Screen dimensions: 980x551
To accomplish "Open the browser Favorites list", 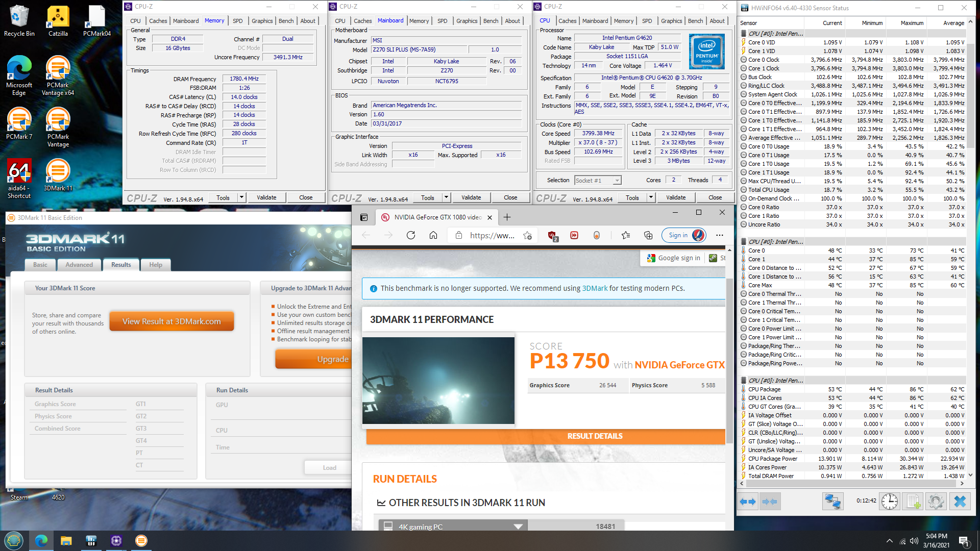I will (626, 235).
